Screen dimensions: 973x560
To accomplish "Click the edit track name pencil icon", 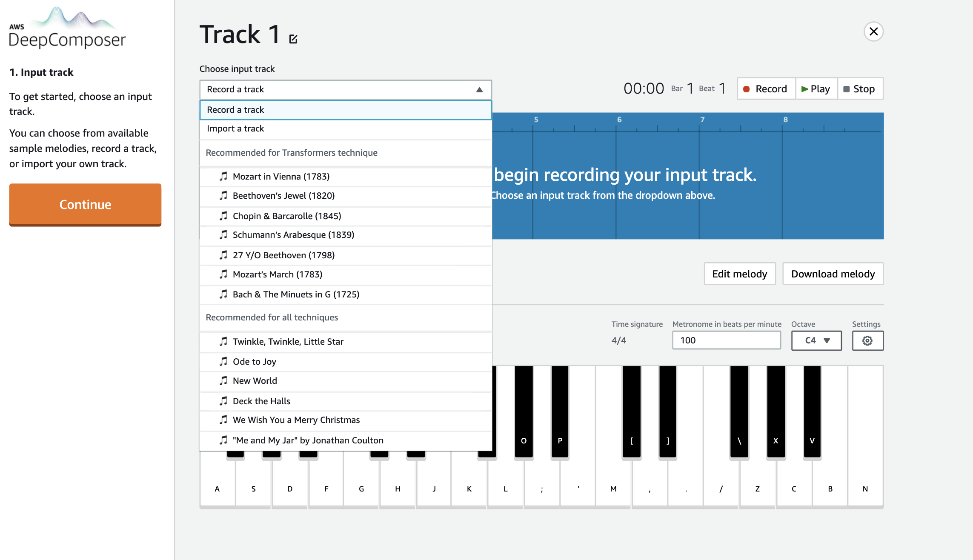I will pos(293,39).
